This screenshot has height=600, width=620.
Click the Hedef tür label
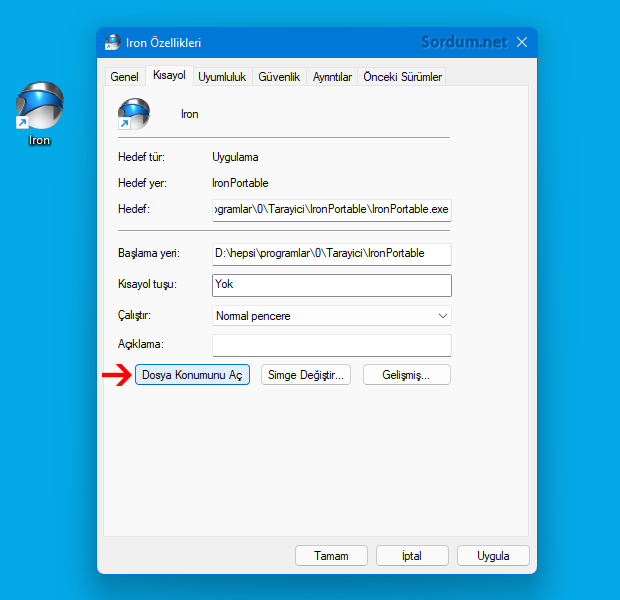(x=141, y=157)
